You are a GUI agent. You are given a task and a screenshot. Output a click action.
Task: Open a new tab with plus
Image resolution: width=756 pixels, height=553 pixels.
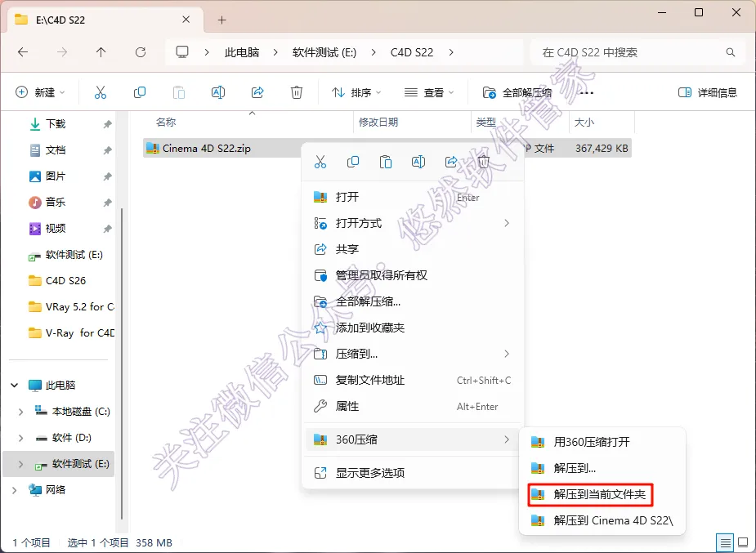click(x=221, y=20)
